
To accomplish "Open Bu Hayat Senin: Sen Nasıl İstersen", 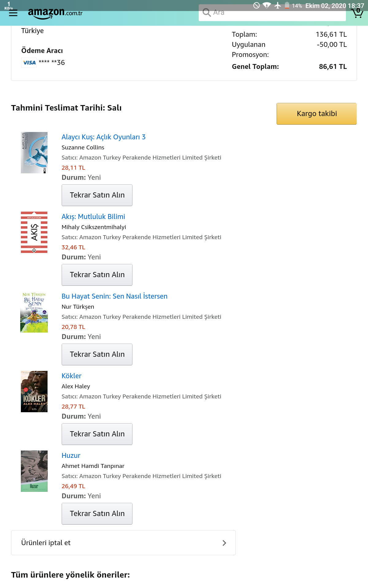I will tap(114, 296).
